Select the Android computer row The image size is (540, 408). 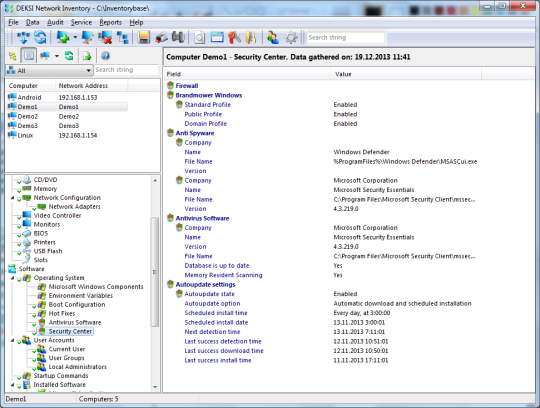[68, 97]
